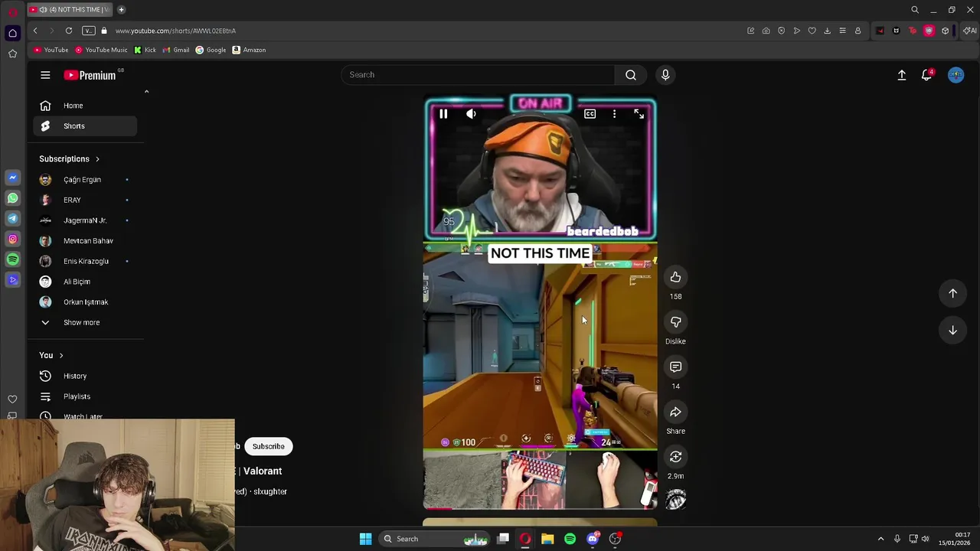Open the comments with 14 replies

coord(675,367)
